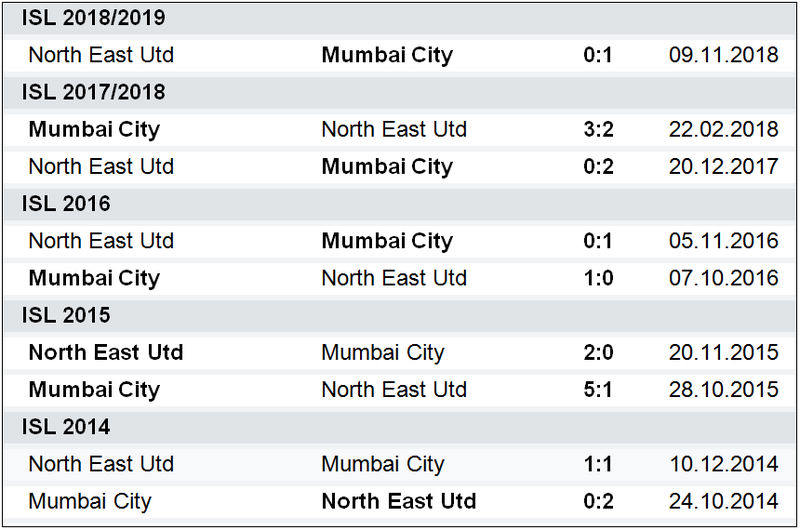Open the 1:0 score on 07.10.2016

(598, 279)
